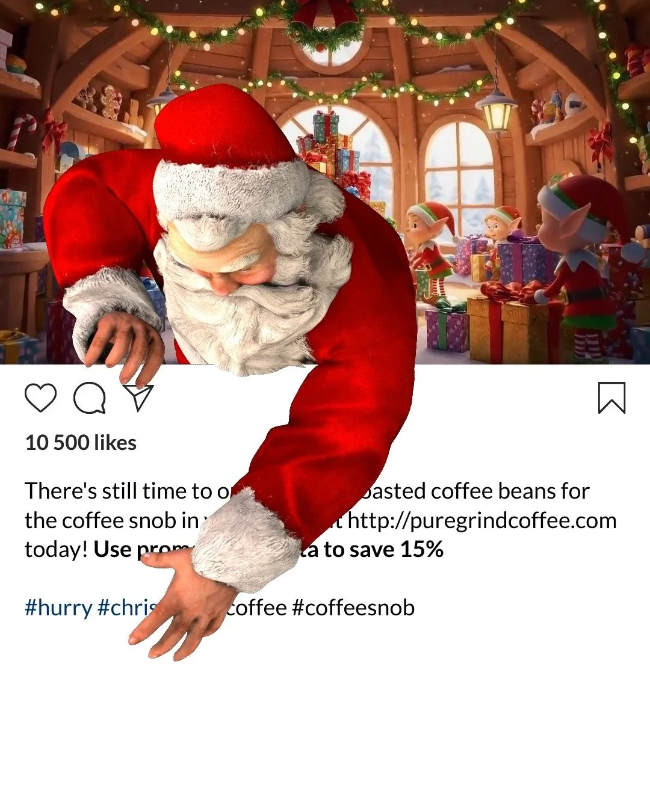650x812 pixels.
Task: Open comments via the speech bubble icon
Action: point(90,398)
